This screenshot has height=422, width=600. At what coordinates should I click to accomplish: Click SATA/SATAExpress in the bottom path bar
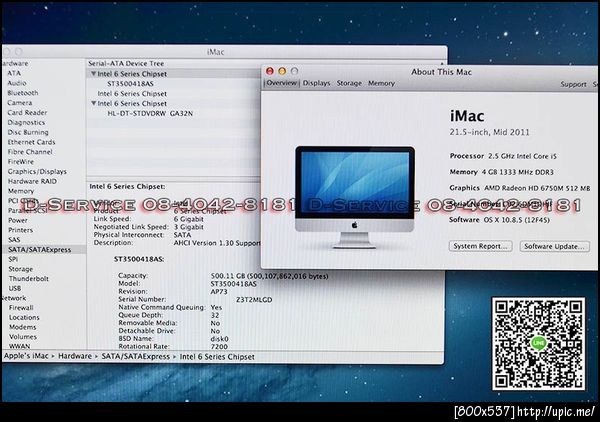pos(135,356)
